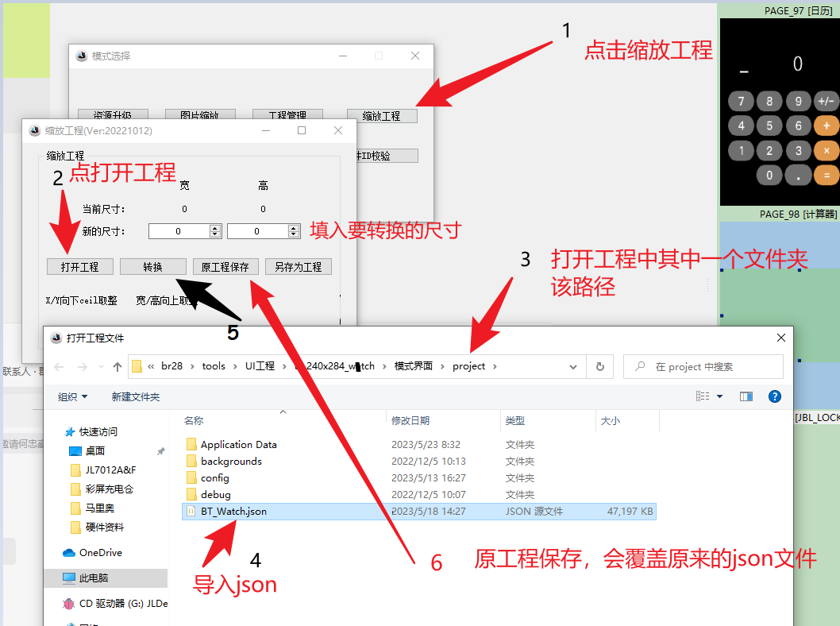Screen dimensions: 840x626
Task: Click 缩放工程 in the 模式选择 window
Action: point(381,116)
